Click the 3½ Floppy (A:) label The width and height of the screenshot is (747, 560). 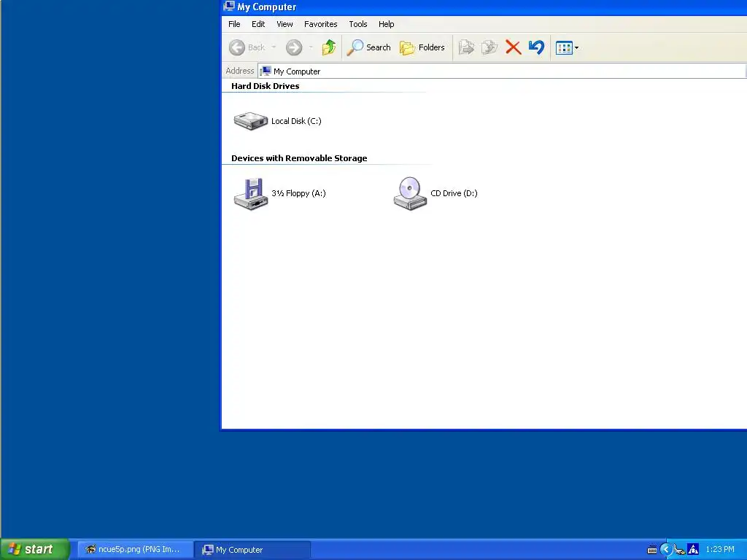tap(298, 193)
